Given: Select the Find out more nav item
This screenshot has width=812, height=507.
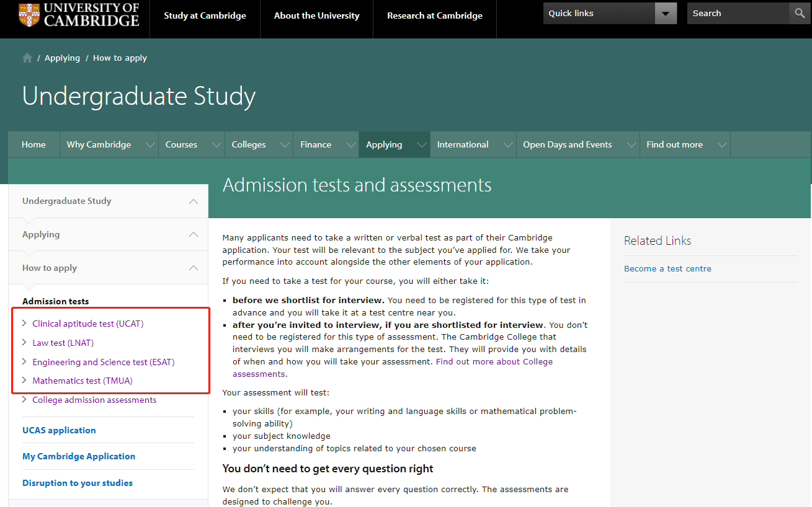Looking at the screenshot, I should point(674,144).
